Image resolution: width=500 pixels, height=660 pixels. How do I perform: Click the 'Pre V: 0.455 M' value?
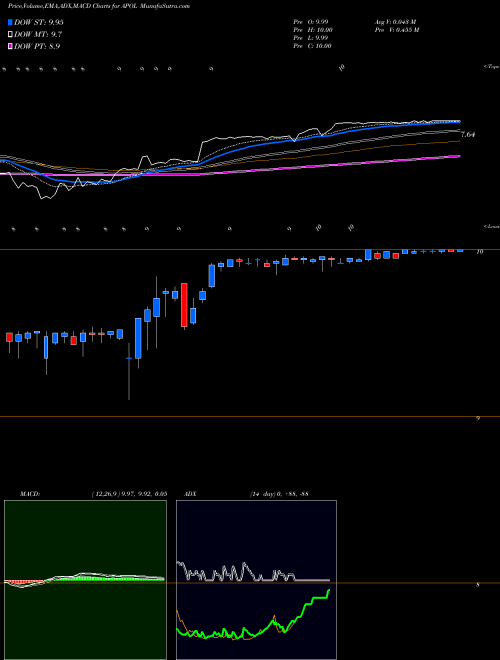pyautogui.click(x=396, y=30)
